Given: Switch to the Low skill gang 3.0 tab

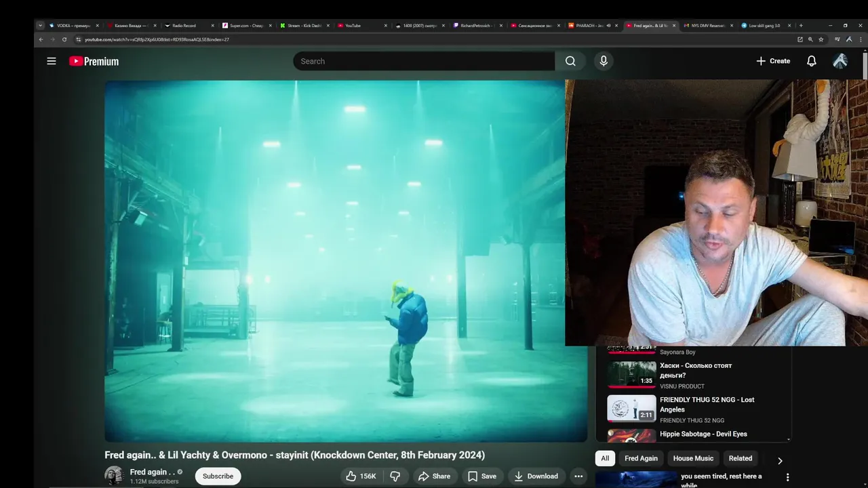Looking at the screenshot, I should 764,25.
